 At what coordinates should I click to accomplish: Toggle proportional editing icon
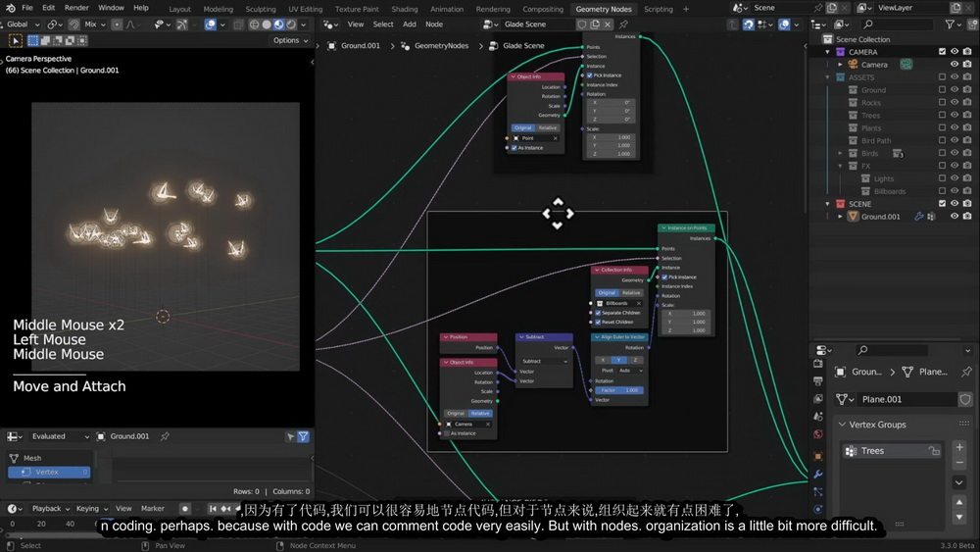click(x=117, y=25)
